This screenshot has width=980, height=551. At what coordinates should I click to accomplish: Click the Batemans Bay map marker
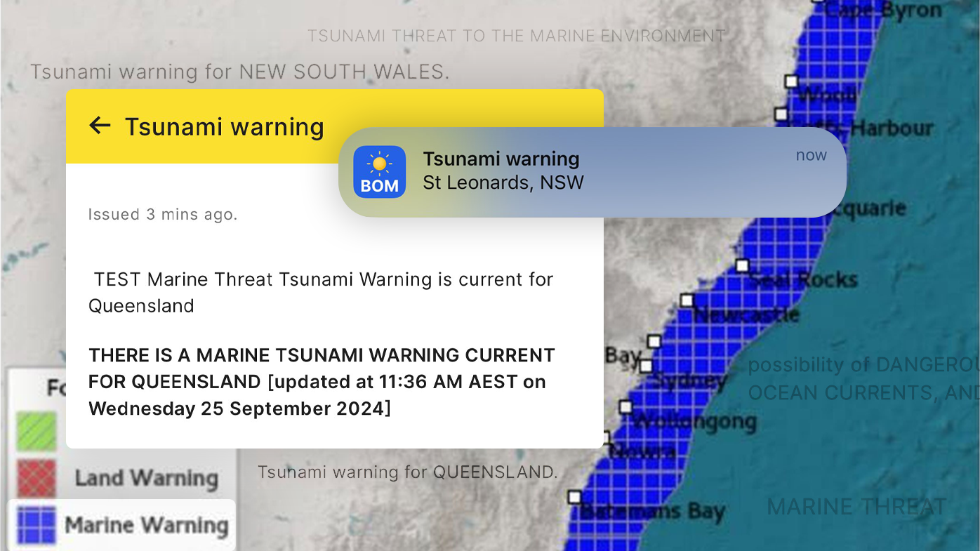click(574, 497)
